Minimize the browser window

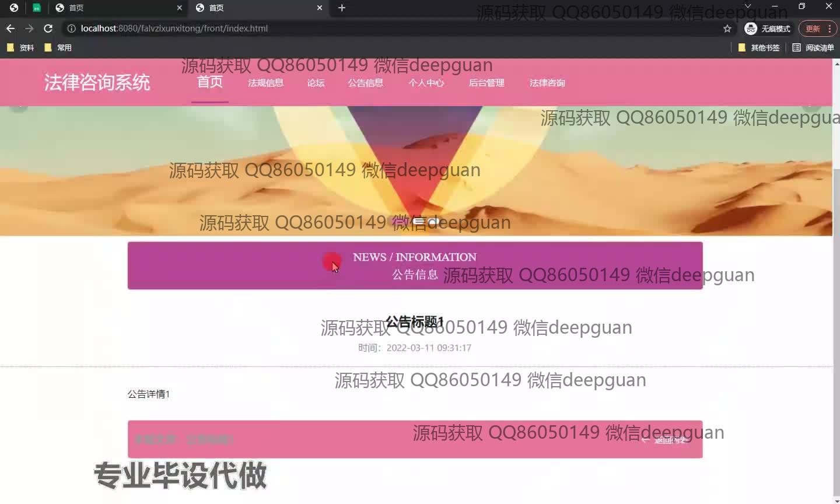[x=775, y=6]
